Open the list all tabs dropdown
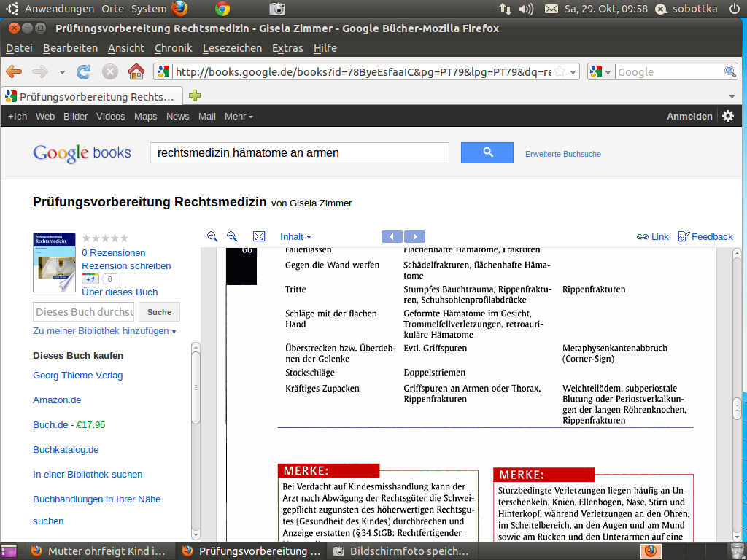 (x=732, y=97)
